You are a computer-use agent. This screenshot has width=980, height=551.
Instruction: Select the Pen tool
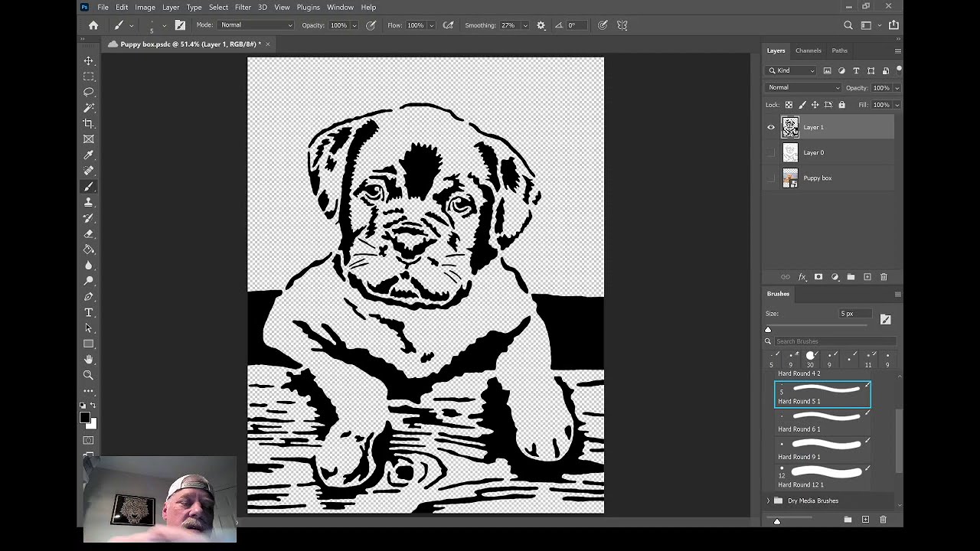[x=89, y=297]
